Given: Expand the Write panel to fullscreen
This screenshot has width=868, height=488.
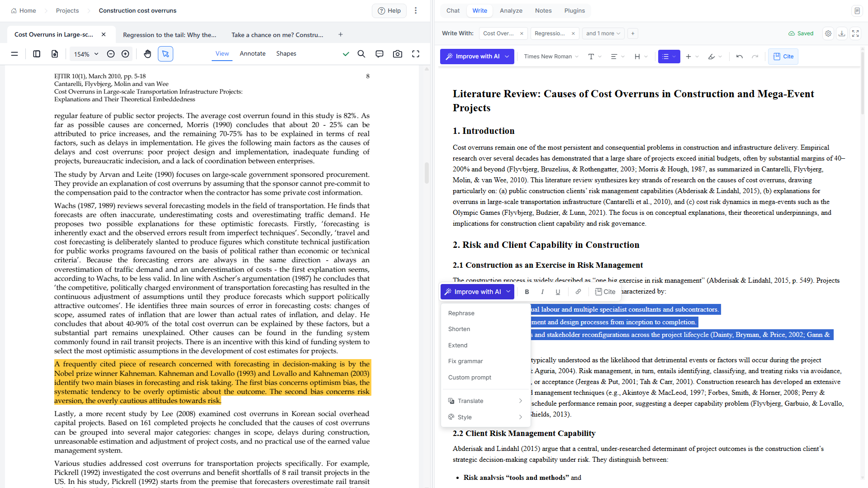Looking at the screenshot, I should pos(855,33).
